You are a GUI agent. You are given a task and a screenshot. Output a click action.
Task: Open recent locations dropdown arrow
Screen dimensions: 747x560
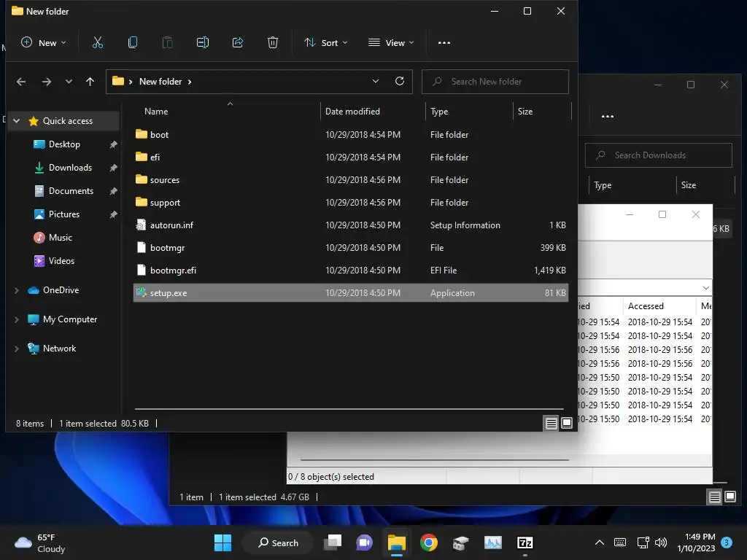(69, 82)
